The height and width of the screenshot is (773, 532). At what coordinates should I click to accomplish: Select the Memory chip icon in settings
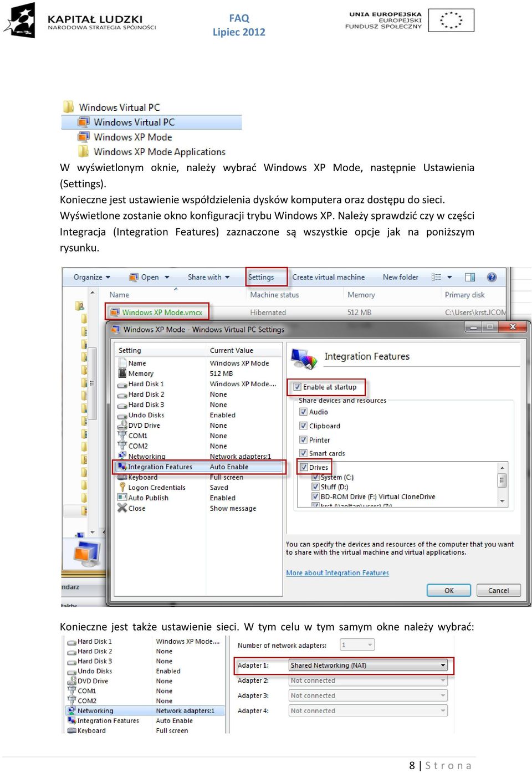tap(122, 373)
